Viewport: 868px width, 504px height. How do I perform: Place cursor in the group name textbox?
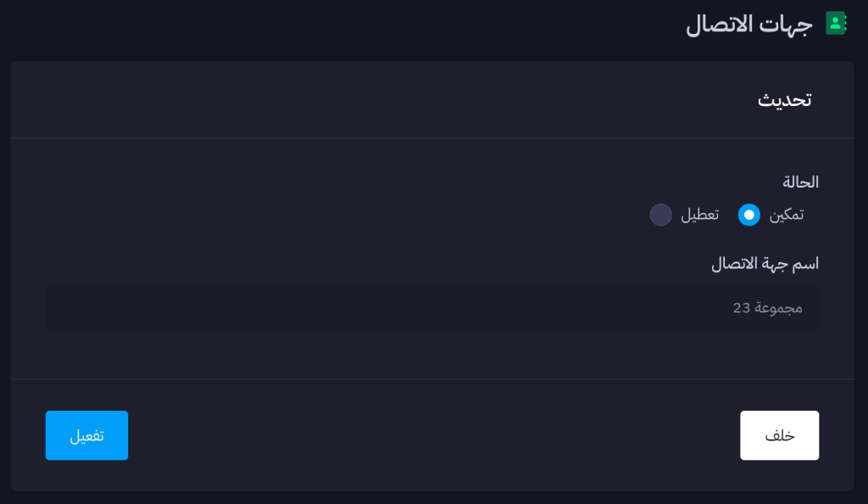432,307
